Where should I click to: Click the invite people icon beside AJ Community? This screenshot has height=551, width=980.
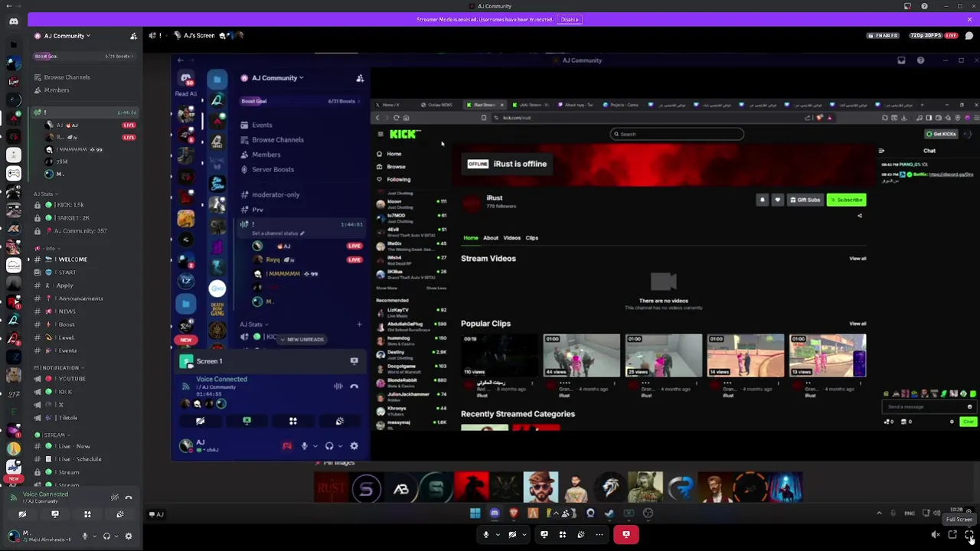click(133, 36)
